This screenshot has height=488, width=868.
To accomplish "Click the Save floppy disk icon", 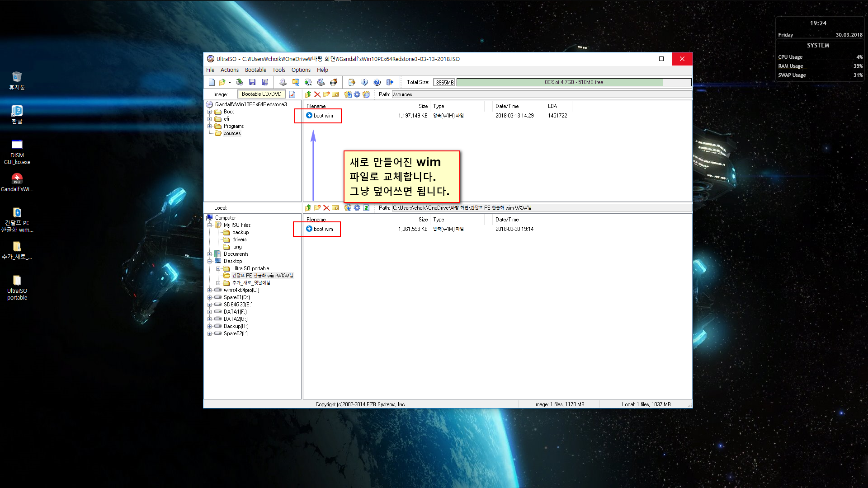I will click(252, 82).
